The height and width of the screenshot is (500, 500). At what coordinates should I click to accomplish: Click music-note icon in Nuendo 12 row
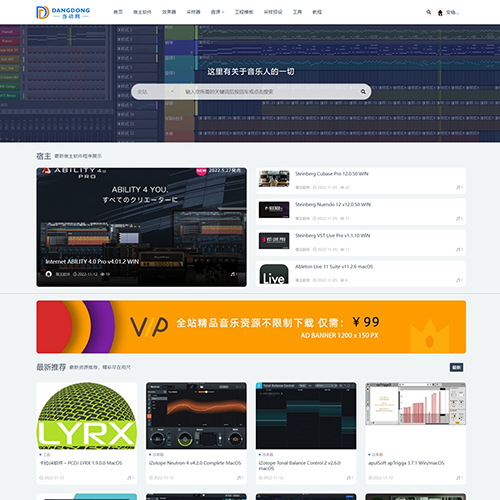click(459, 218)
